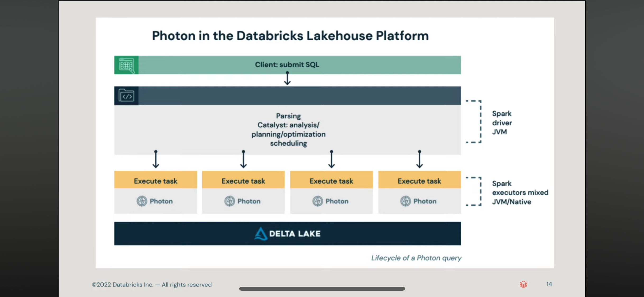Click the 'scheduling' text

[288, 143]
